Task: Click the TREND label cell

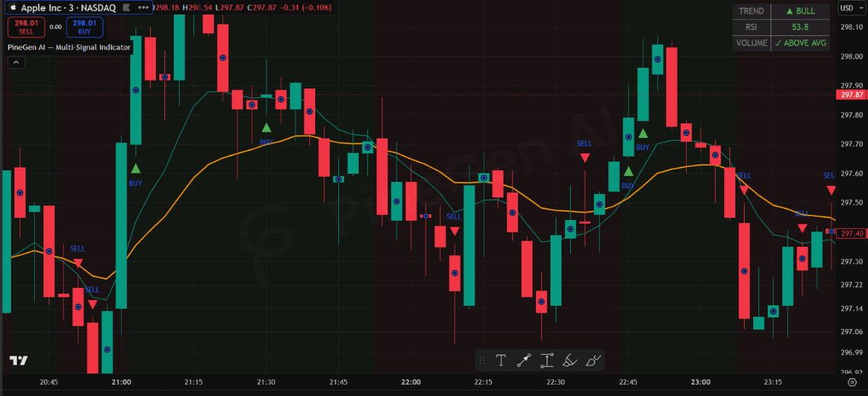Action: pos(752,11)
